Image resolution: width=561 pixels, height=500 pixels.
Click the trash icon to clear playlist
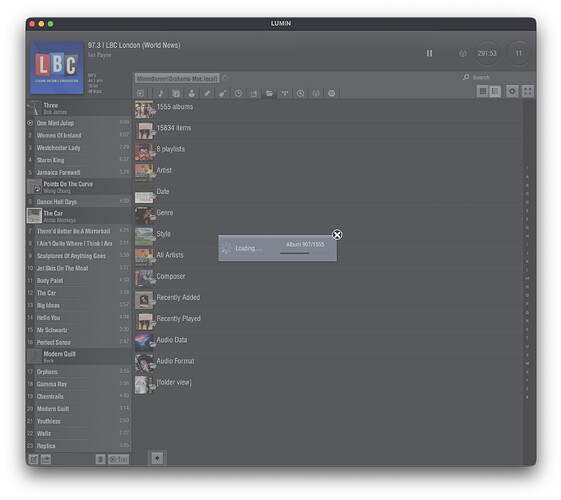[101, 459]
